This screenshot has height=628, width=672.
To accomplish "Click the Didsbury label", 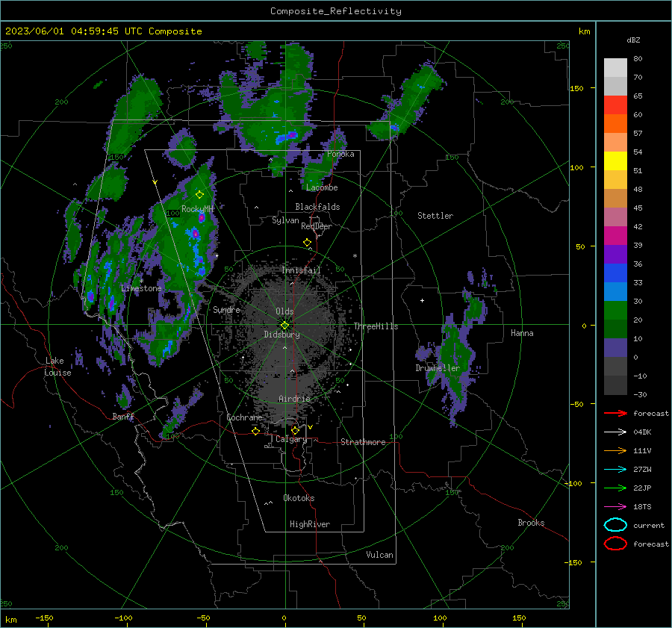I will click(281, 335).
